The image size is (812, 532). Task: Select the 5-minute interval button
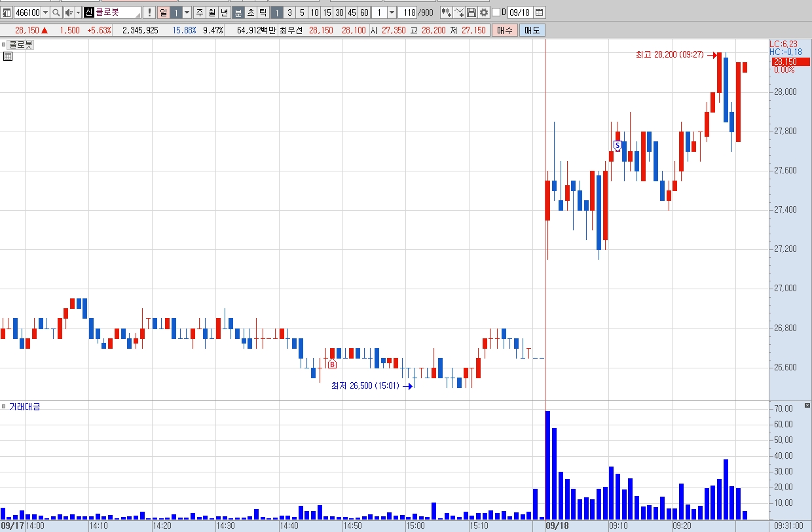click(x=302, y=12)
